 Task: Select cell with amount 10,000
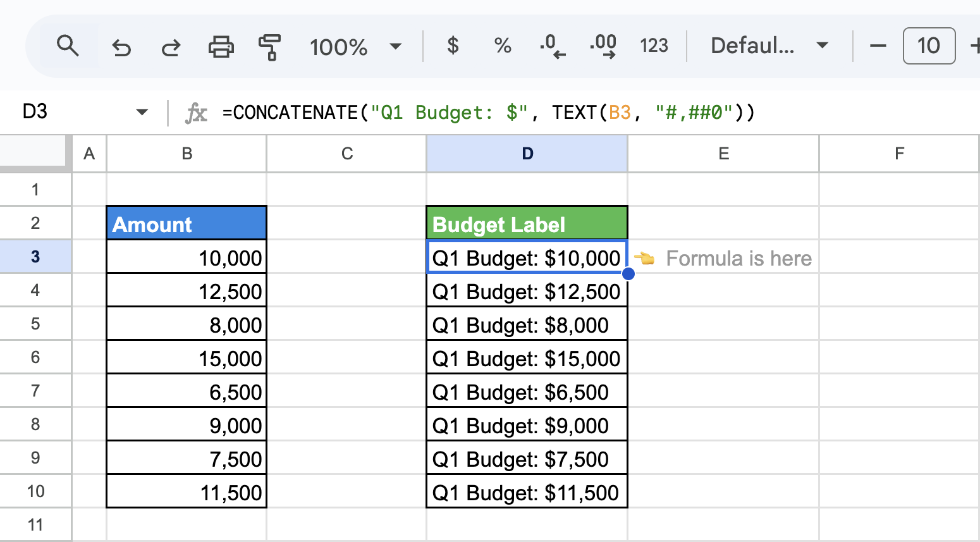tap(187, 256)
